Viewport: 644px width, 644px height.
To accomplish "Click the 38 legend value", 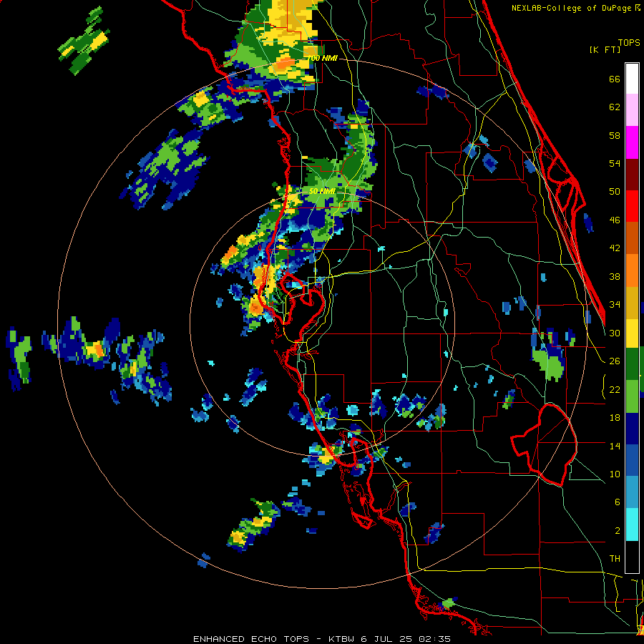I will pos(615,276).
